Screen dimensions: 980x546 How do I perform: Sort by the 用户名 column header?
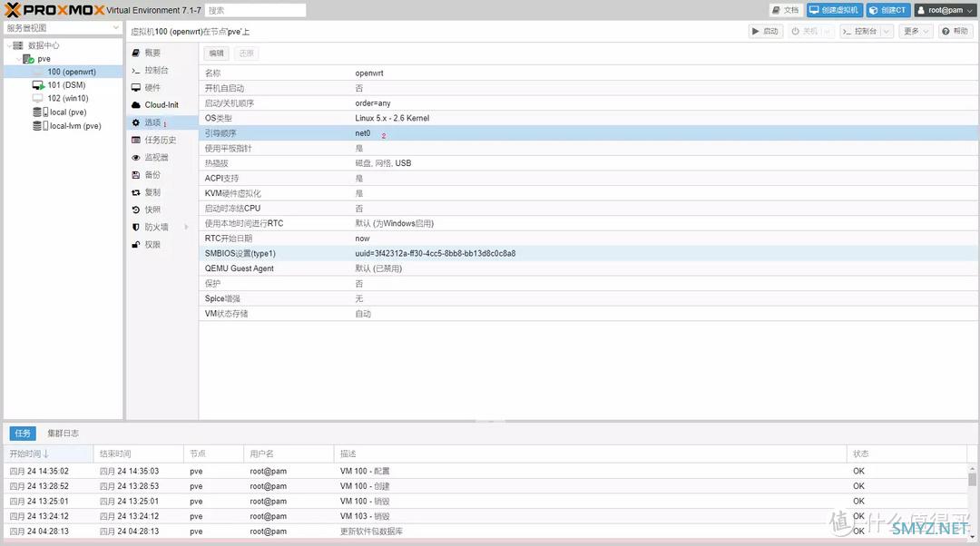[289, 453]
